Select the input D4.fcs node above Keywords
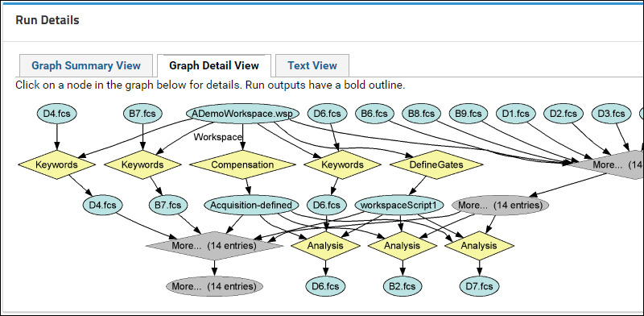Viewport: 644px width, 316px height. (x=56, y=114)
